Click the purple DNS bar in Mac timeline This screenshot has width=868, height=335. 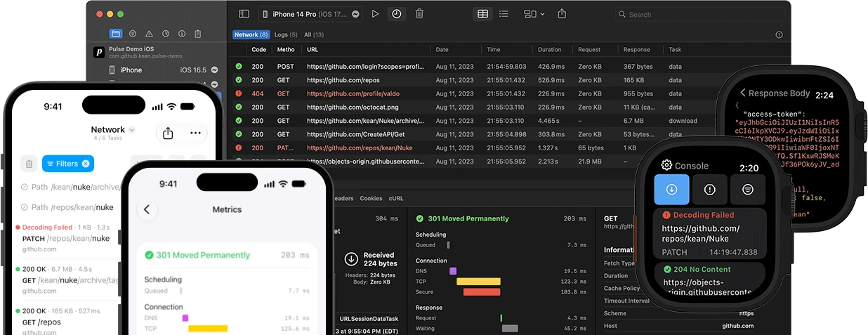(453, 270)
